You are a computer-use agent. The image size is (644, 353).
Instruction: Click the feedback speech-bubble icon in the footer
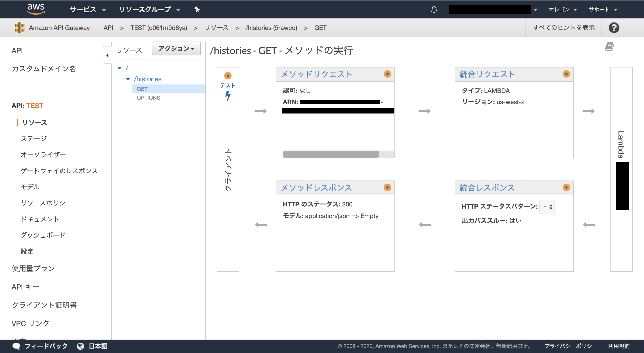[17, 346]
